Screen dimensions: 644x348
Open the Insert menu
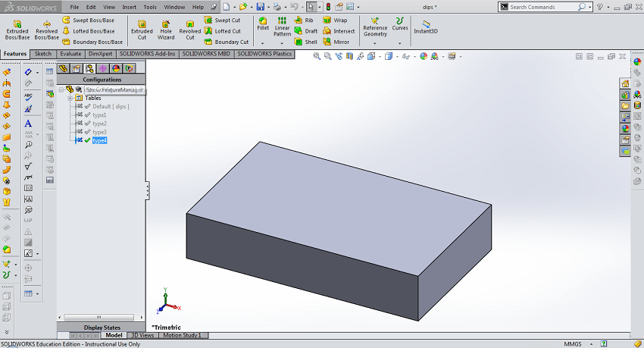(x=129, y=7)
